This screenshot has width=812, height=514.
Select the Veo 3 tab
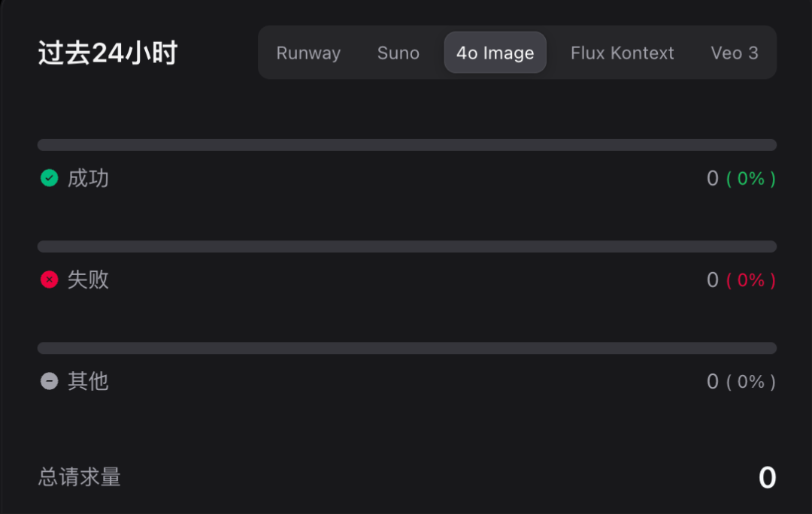[735, 53]
